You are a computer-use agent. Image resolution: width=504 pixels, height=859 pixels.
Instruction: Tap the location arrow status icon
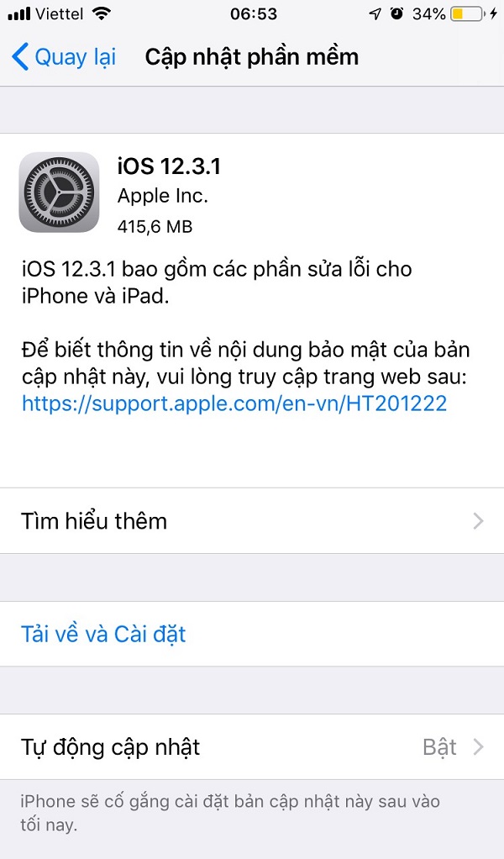(x=375, y=14)
